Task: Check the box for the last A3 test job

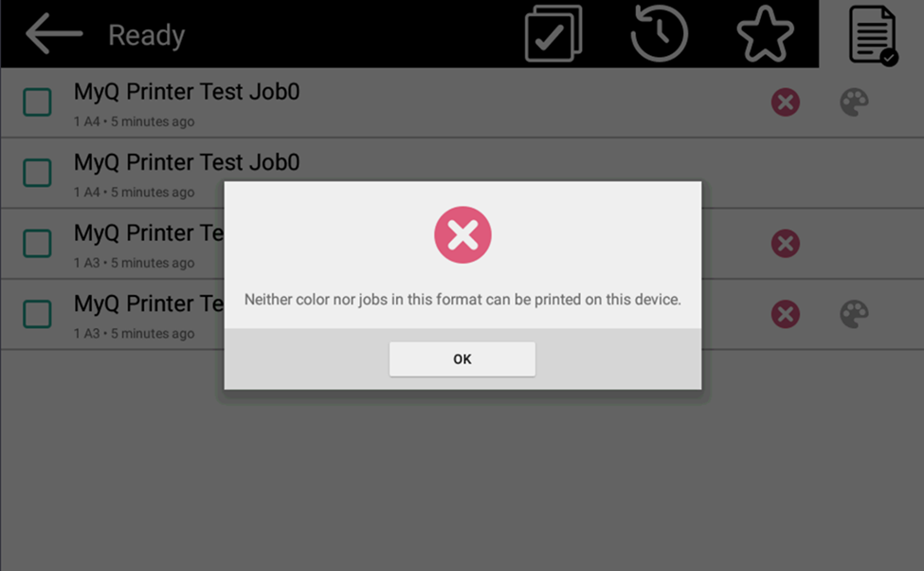Action: [37, 314]
